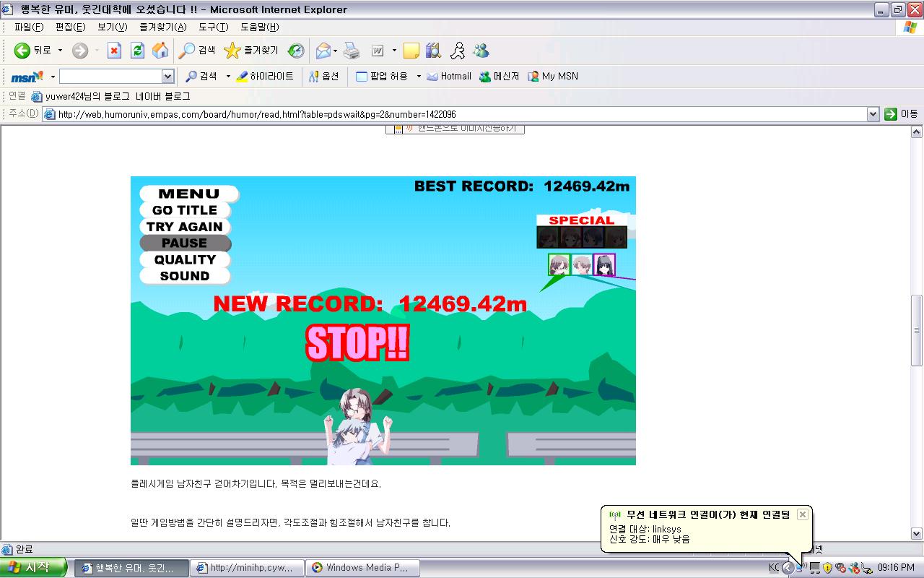This screenshot has width=924, height=578.
Task: Click the running figure toolbar icon
Action: pos(458,51)
